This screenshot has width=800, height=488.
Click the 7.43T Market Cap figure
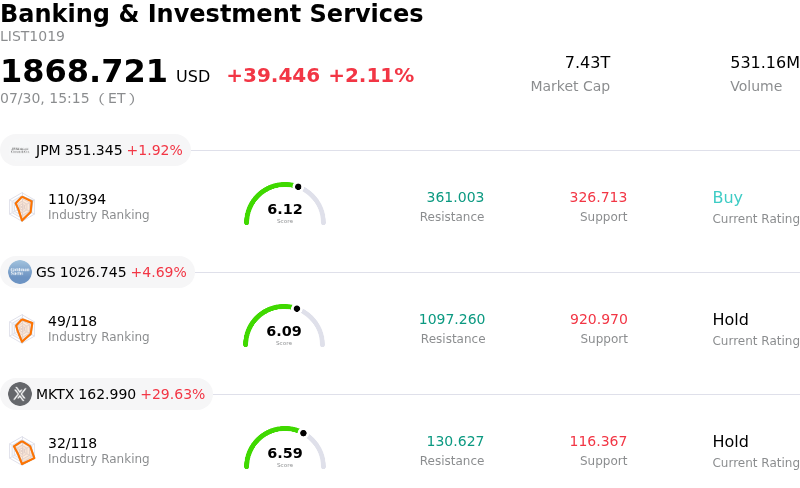click(587, 62)
